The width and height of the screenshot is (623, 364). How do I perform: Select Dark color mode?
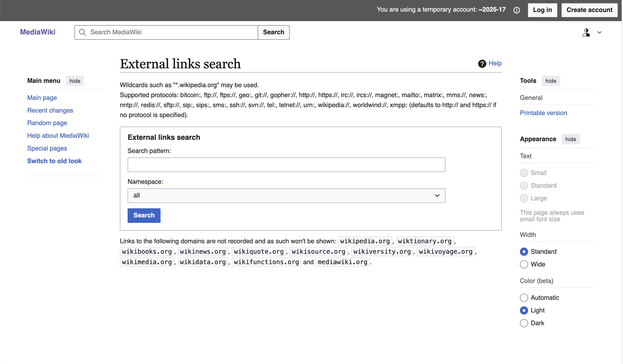(524, 323)
